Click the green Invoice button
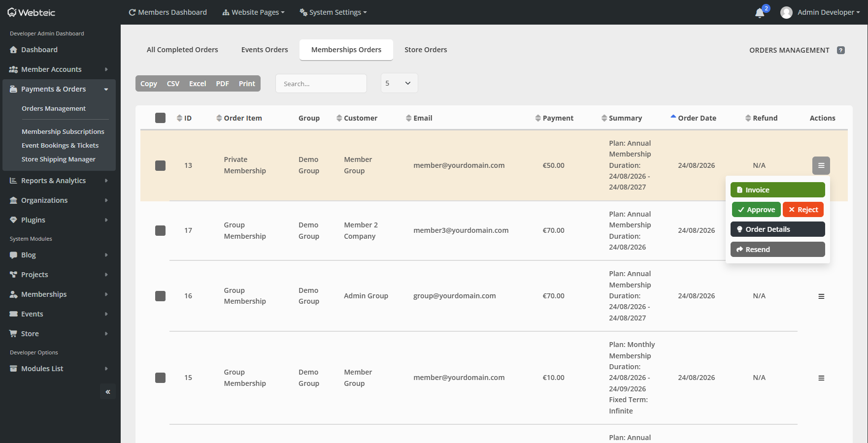The width and height of the screenshot is (868, 443). pos(777,190)
